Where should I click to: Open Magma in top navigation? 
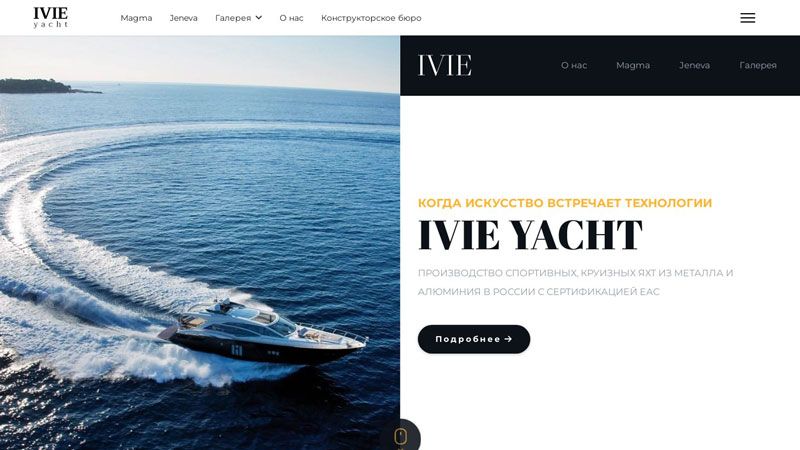[x=136, y=18]
